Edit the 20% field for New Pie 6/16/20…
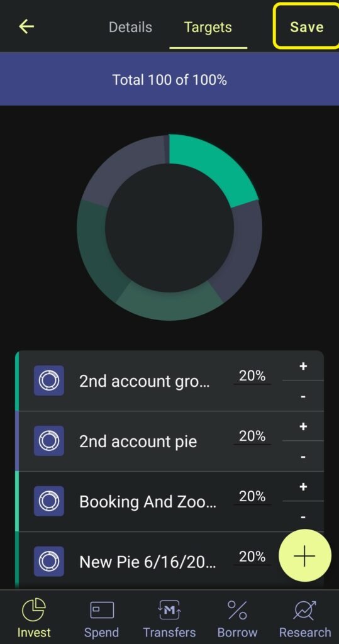This screenshot has height=644, width=339. point(252,557)
